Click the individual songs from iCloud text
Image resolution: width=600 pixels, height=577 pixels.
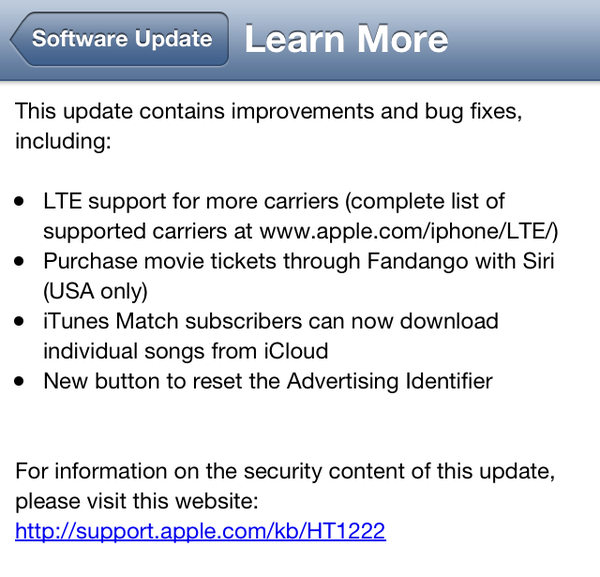pyautogui.click(x=185, y=351)
